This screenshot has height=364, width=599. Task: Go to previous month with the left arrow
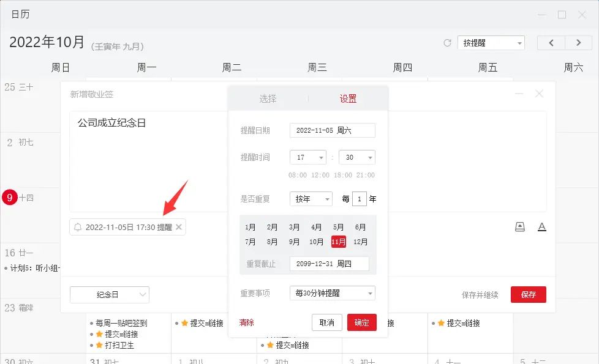pos(551,42)
